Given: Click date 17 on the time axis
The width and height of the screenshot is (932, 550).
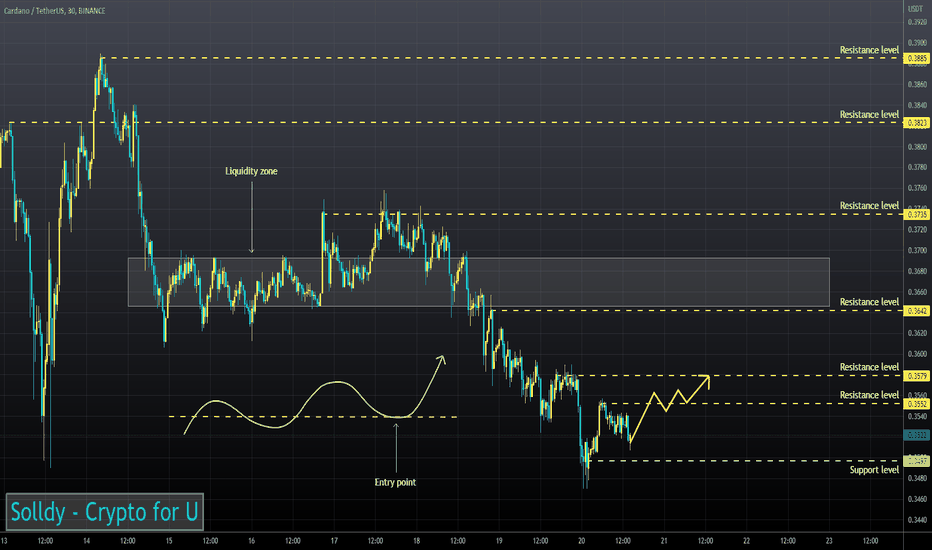Looking at the screenshot, I should (334, 541).
